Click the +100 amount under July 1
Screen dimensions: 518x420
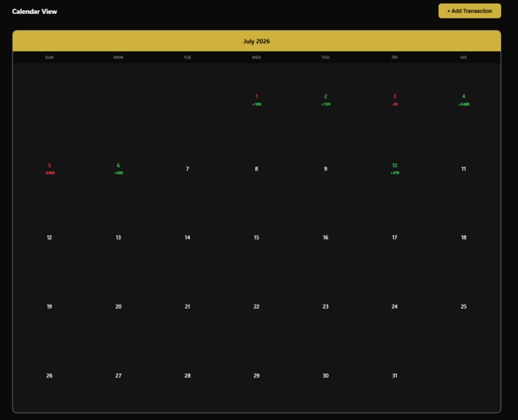point(257,104)
